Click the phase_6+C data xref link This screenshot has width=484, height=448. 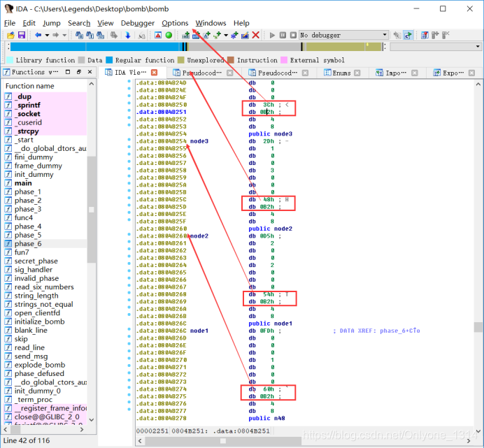point(400,331)
